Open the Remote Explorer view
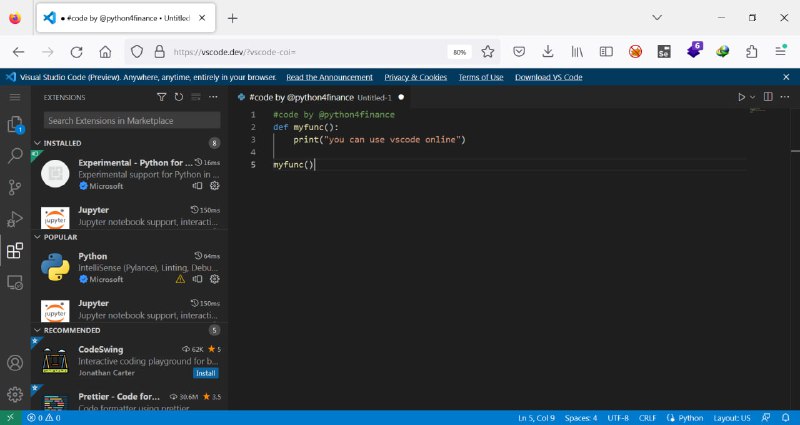 pos(15,282)
